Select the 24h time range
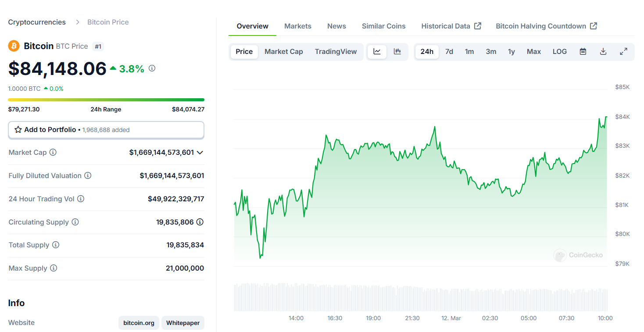 point(427,52)
